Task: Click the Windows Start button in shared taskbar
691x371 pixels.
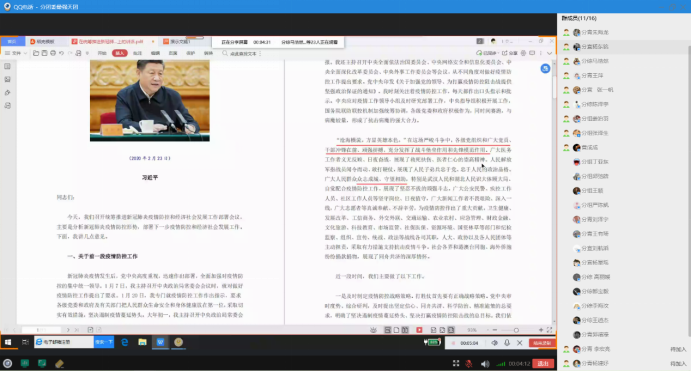Action: tap(8, 342)
